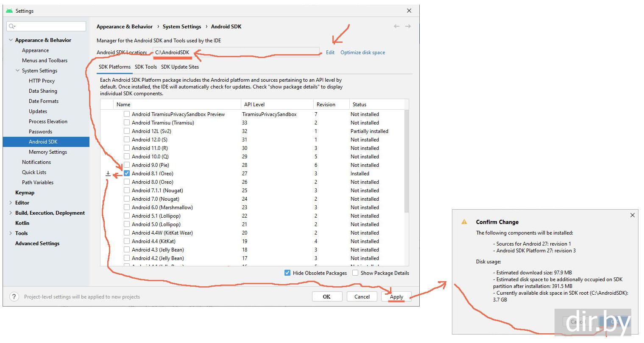This screenshot has height=343, width=644.
Task: Disable Hide Obsolete Packages checkbox
Action: (x=287, y=273)
